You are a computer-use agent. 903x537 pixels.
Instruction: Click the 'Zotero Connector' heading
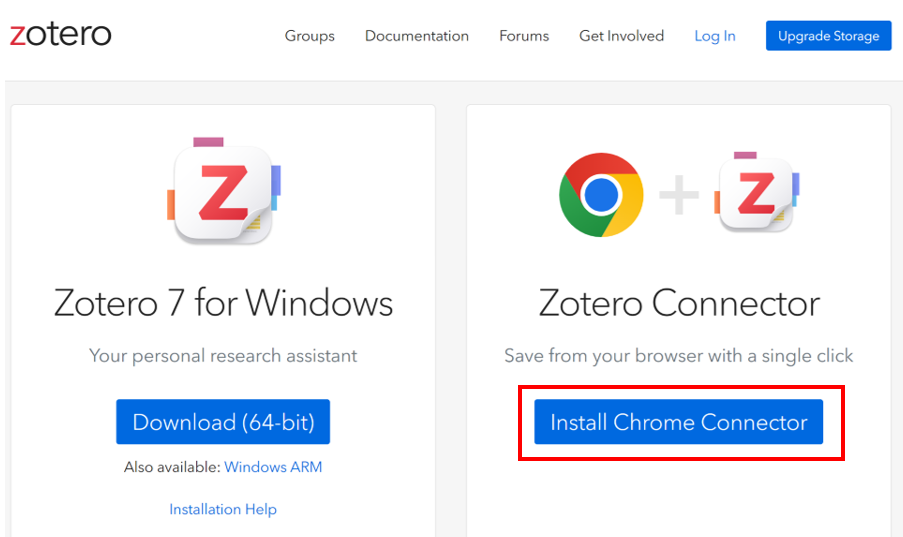[679, 302]
